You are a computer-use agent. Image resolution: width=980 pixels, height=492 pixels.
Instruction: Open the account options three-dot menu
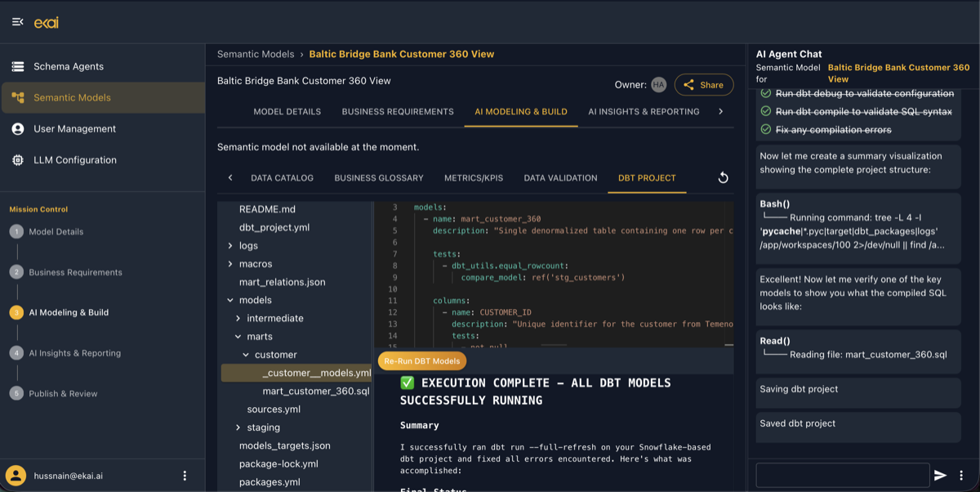185,476
